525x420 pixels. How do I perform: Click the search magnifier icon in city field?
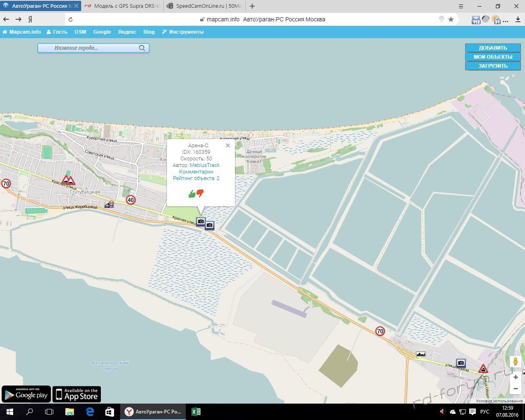pos(142,48)
